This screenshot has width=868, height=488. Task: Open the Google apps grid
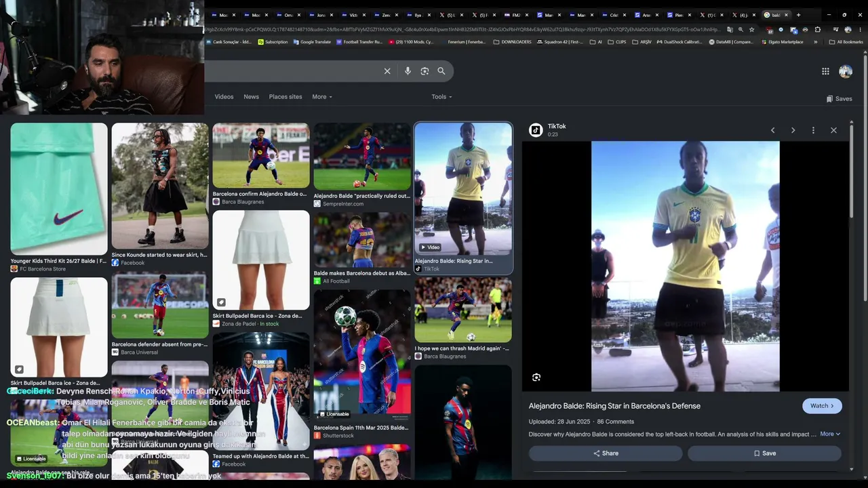point(825,71)
